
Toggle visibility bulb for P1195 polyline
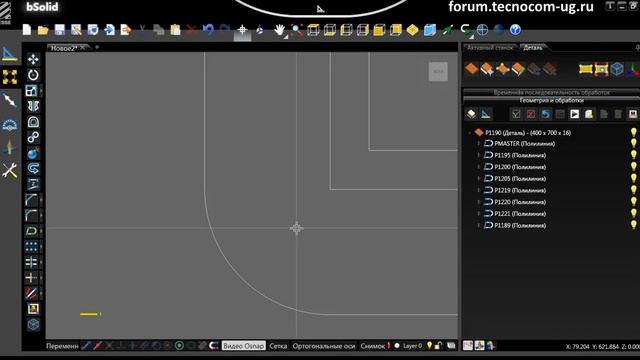tap(633, 155)
